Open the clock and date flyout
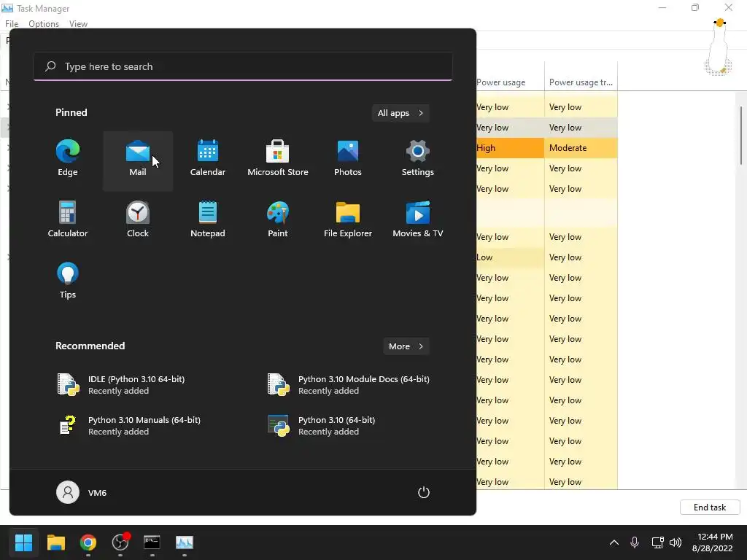This screenshot has height=560, width=747. (x=712, y=542)
